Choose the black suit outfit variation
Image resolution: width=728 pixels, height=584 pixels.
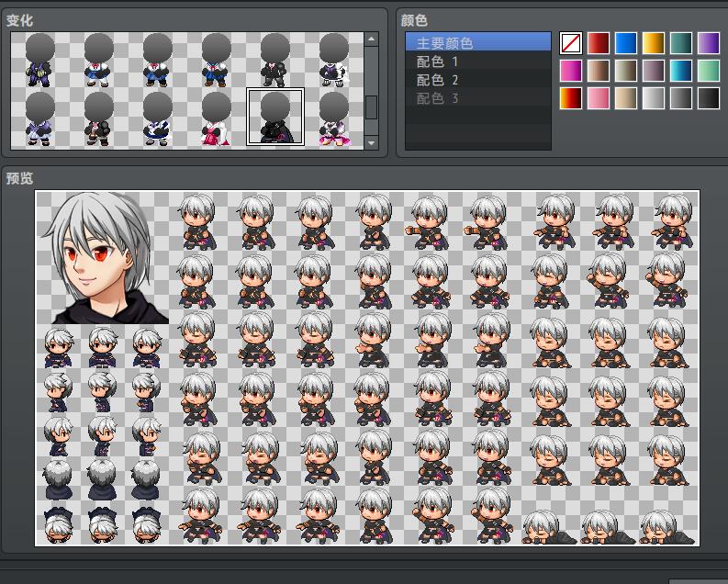point(274,61)
